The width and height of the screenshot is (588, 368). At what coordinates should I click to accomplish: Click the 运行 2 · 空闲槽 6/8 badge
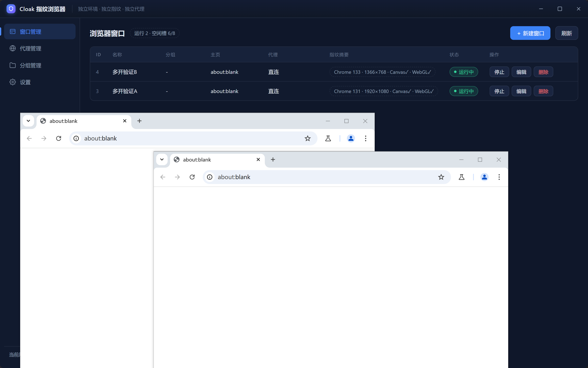(155, 33)
